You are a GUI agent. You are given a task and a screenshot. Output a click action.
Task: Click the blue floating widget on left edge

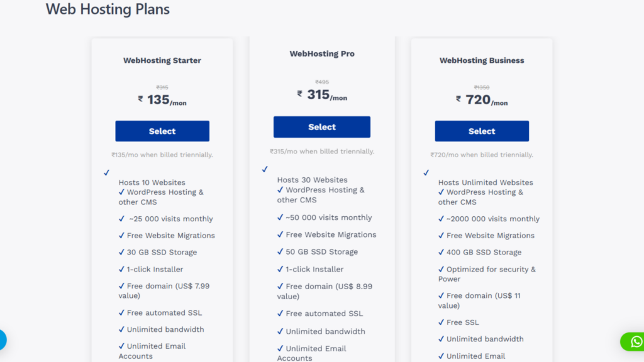[2, 339]
